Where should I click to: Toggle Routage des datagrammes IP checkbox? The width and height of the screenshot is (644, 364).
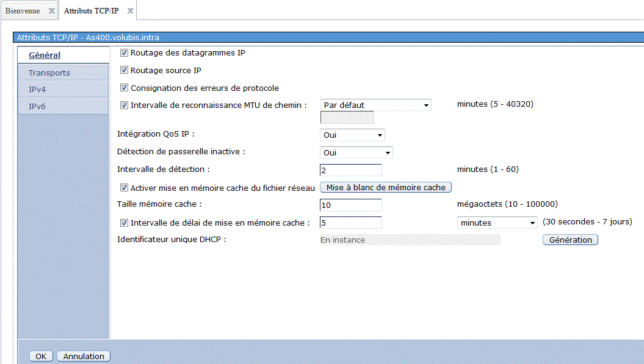point(124,52)
